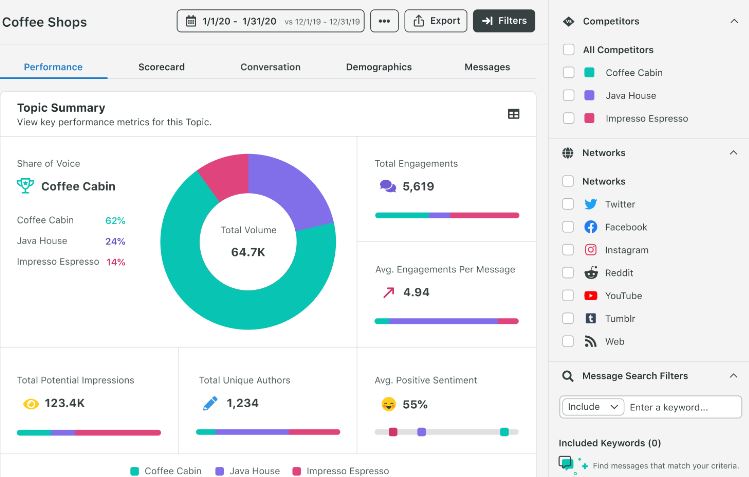Click the Twitter bird icon
The height and width of the screenshot is (477, 749).
pos(590,204)
